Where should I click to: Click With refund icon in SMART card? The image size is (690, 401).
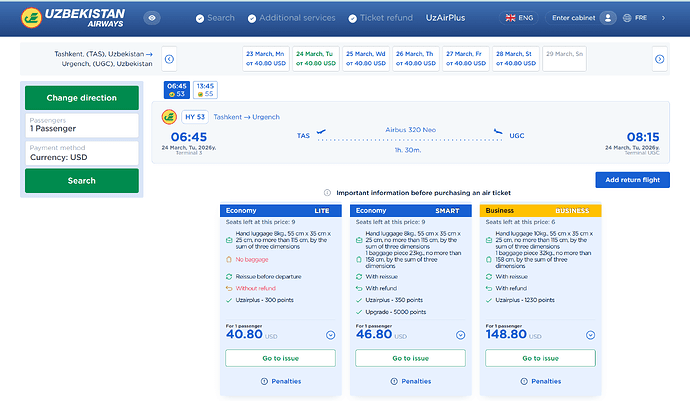pos(359,288)
